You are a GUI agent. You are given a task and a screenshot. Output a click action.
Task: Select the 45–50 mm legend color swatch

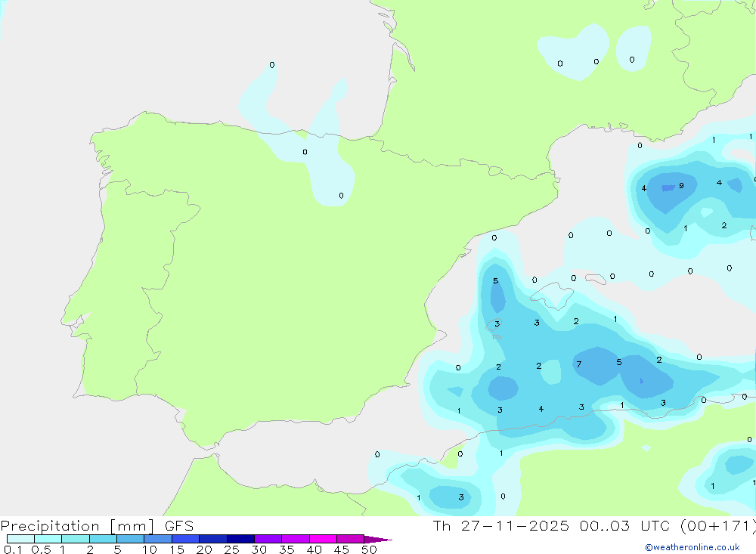[x=351, y=539]
